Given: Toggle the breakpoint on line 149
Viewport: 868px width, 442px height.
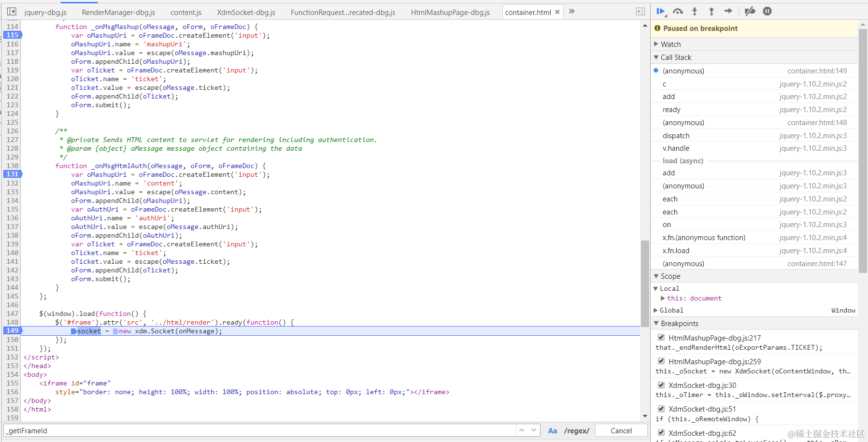Looking at the screenshot, I should pos(13,330).
